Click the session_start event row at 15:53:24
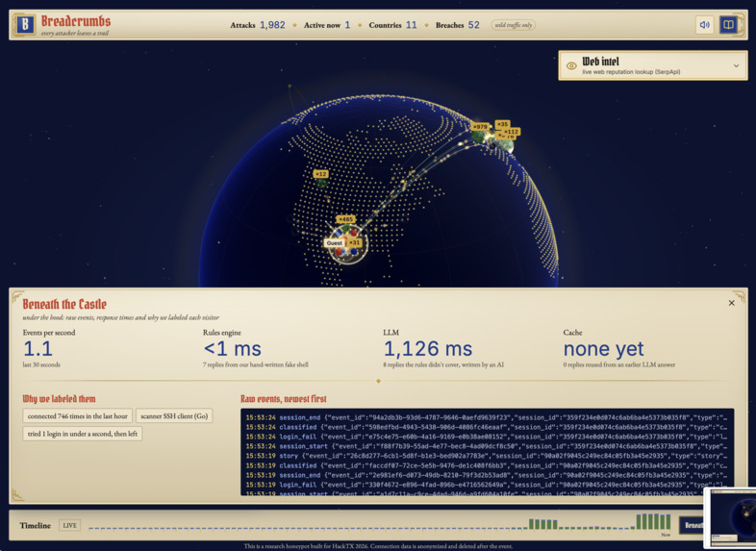The image size is (756, 551). click(487, 446)
